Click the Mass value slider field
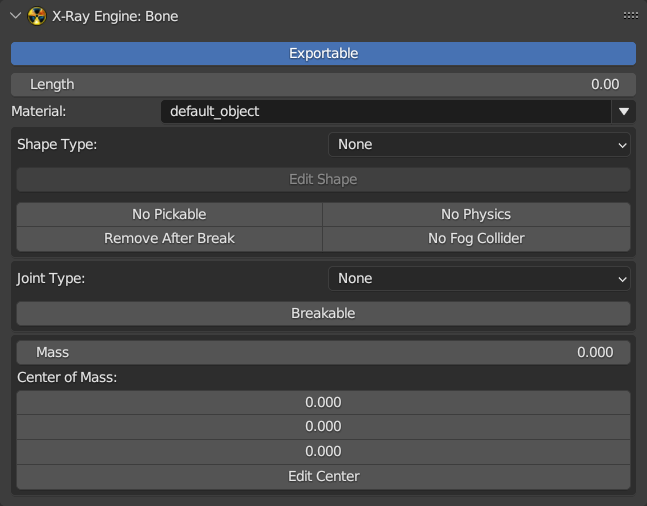The width and height of the screenshot is (647, 506). [x=323, y=352]
